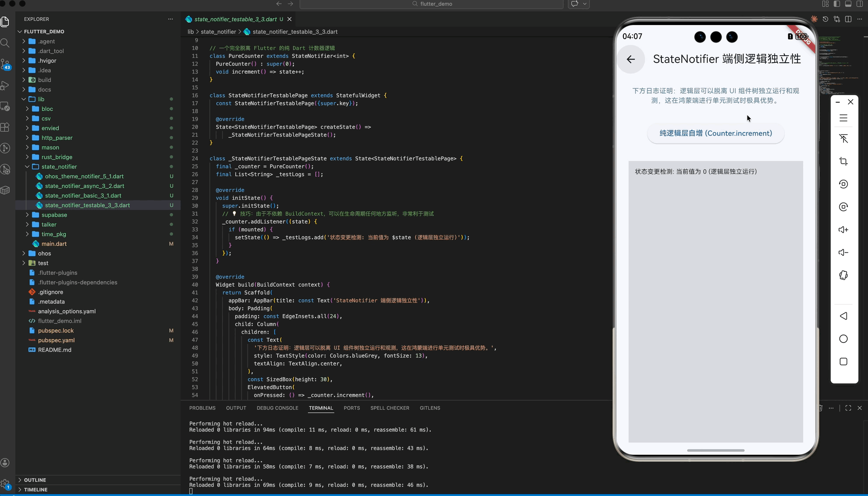Switch to the DEBUG CONSOLE tab
This screenshot has height=496, width=868.
pyautogui.click(x=277, y=408)
